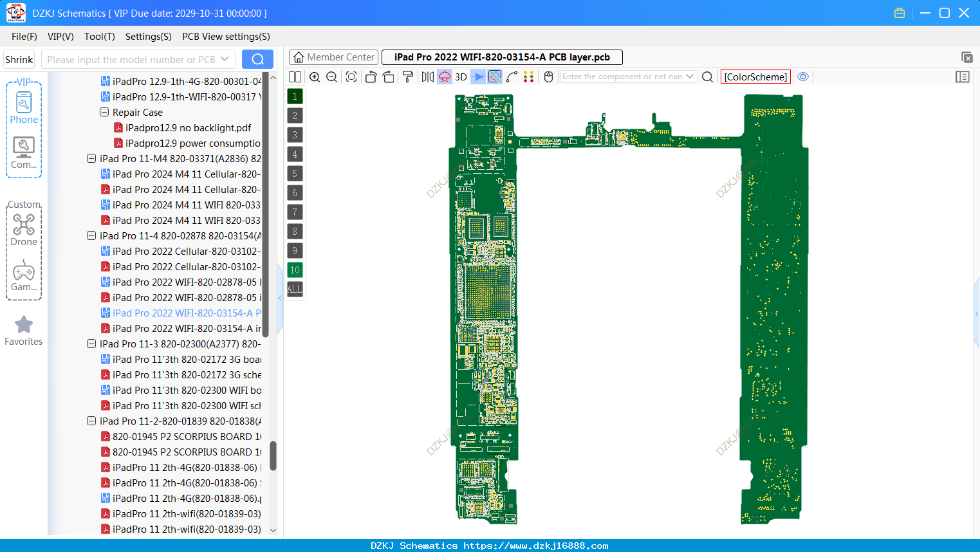The width and height of the screenshot is (980, 552).
Task: Click the tab window list icon
Action: 966,57
